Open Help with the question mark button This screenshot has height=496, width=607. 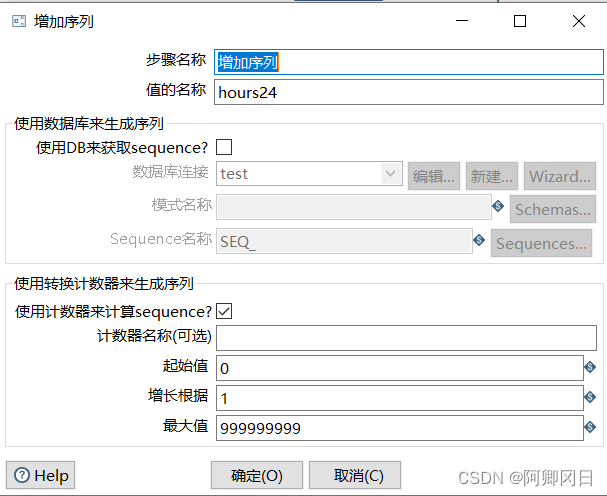point(42,475)
